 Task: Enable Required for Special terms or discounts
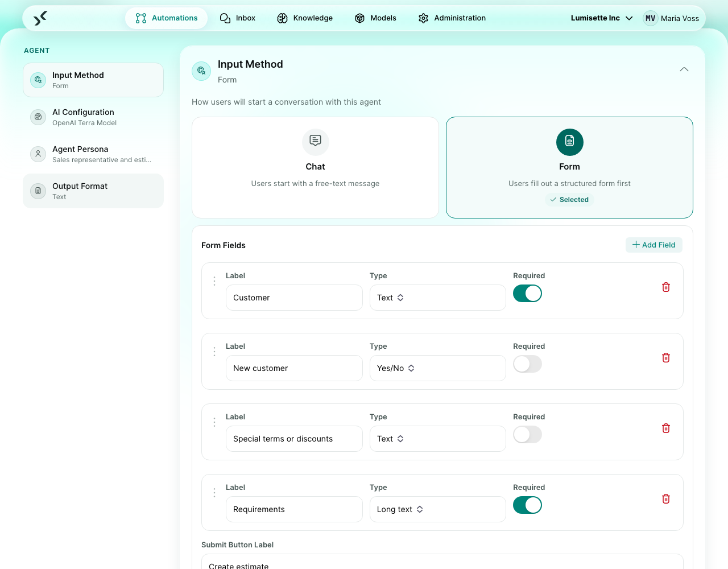527,435
